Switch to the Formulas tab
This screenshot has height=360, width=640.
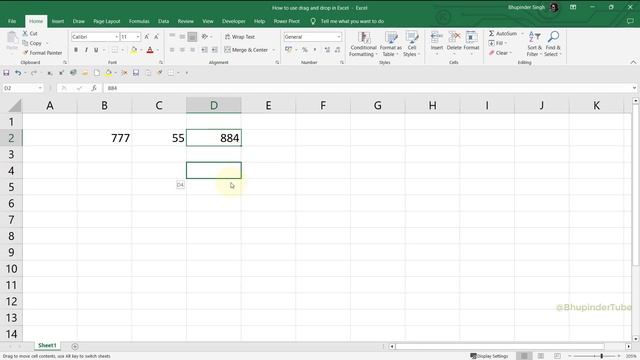pos(139,21)
